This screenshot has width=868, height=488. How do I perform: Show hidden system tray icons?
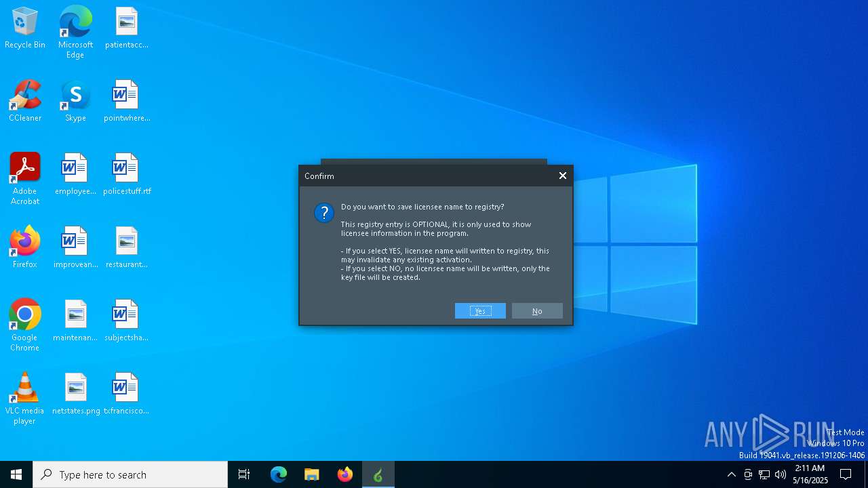point(731,474)
